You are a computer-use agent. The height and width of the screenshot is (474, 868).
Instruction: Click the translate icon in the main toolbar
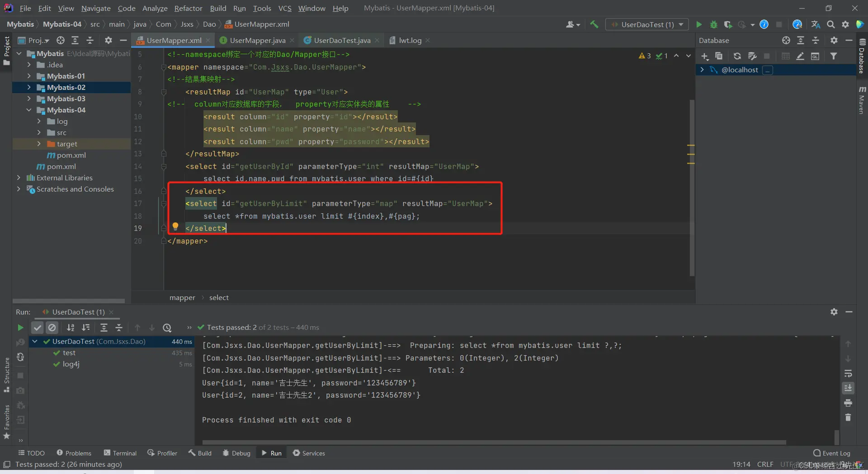click(x=816, y=24)
